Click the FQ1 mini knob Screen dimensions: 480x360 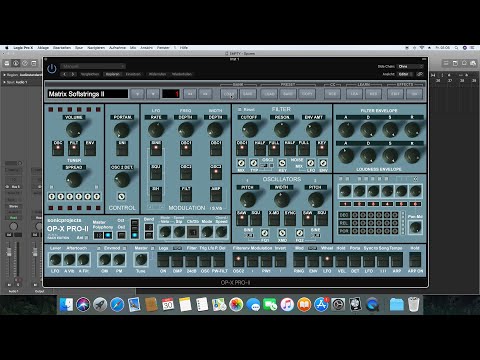265,233
